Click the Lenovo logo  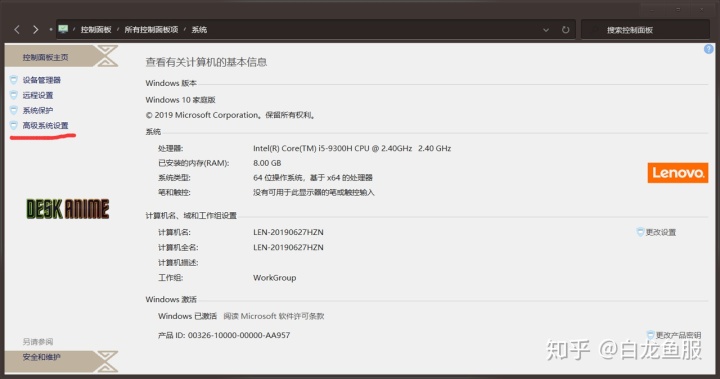click(x=678, y=173)
